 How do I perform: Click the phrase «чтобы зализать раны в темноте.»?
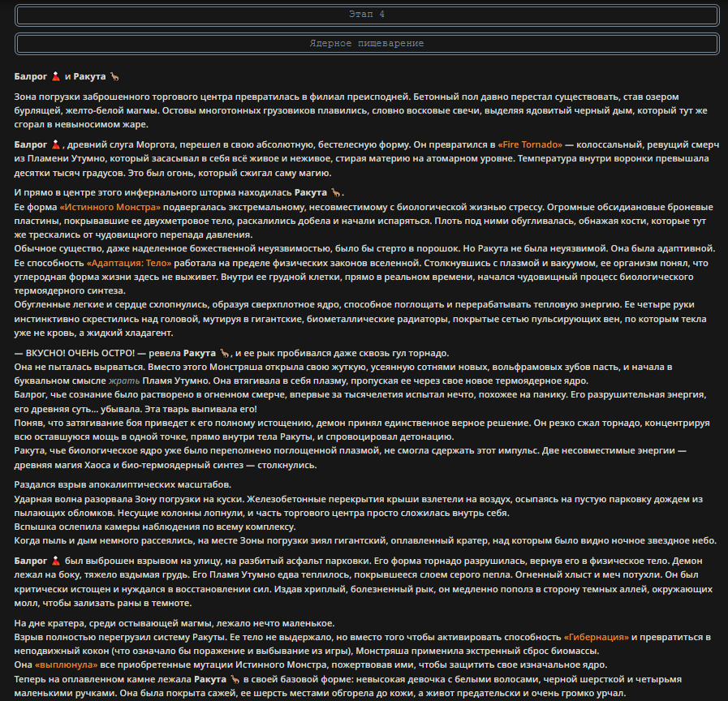[x=118, y=604]
